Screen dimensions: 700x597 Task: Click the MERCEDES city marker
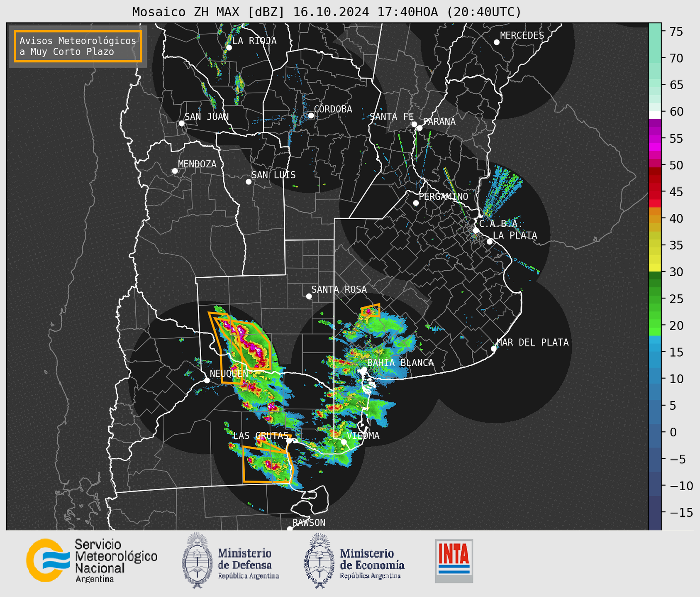[x=496, y=42]
